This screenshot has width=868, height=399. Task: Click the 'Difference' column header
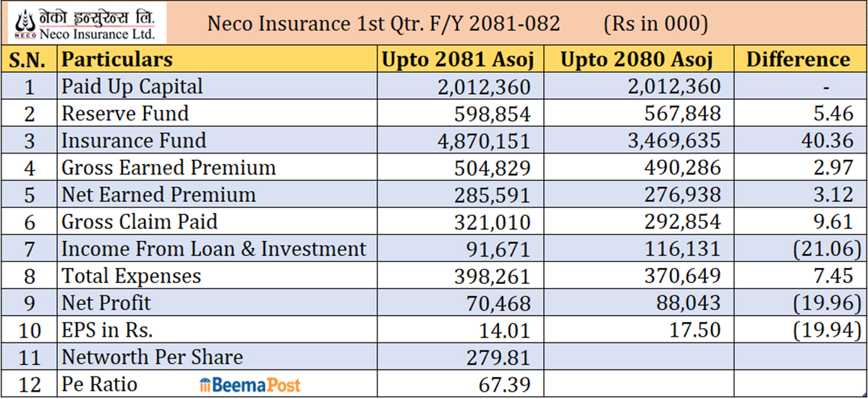(798, 59)
